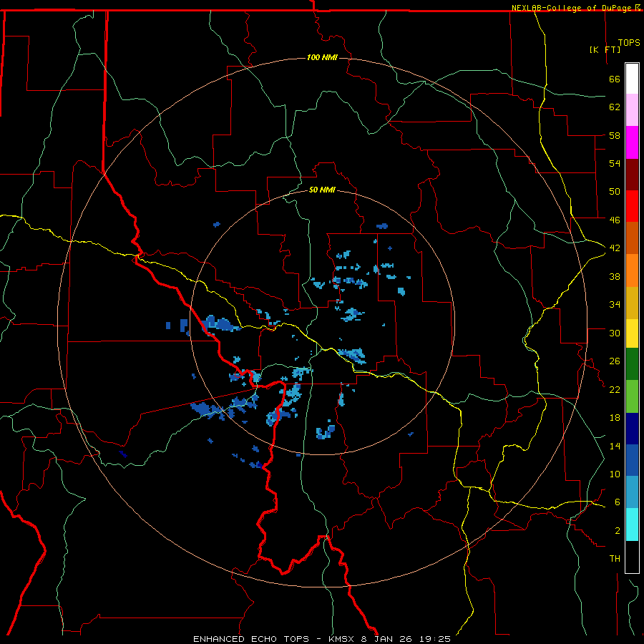This screenshot has width=644, height=644.
Task: Click the 30 legend value
Action: pos(615,333)
